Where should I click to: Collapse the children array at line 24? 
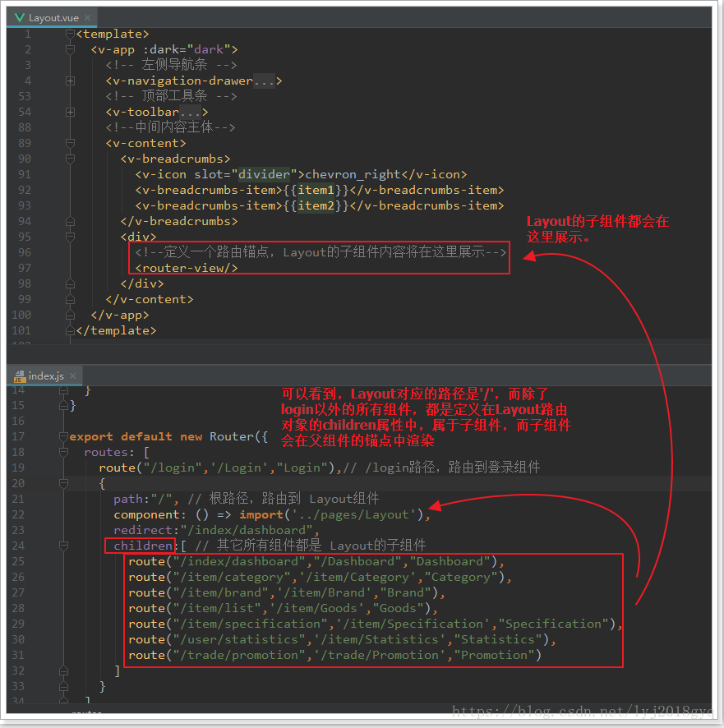pyautogui.click(x=63, y=546)
